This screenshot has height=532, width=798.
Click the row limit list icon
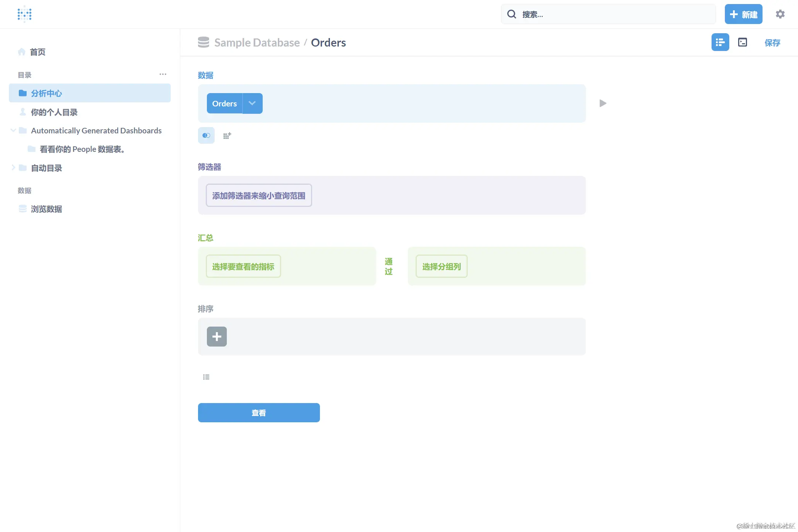click(x=206, y=377)
